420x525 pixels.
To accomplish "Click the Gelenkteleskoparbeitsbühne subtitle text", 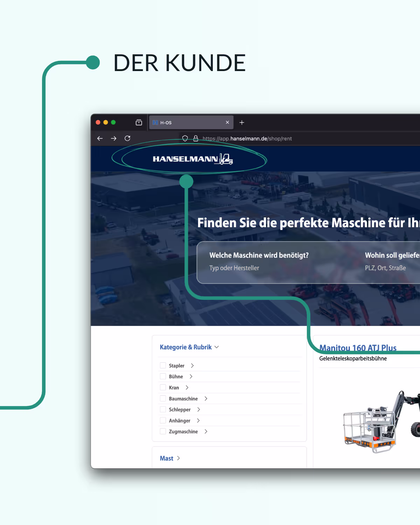I will point(353,358).
